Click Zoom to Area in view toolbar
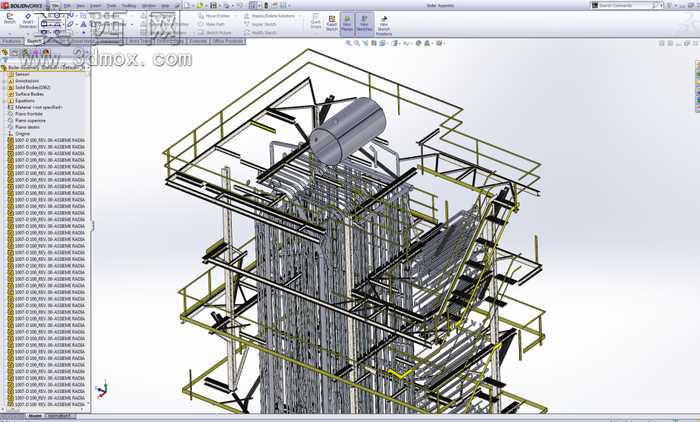Screen dimensions: 700x422 pos(357,43)
